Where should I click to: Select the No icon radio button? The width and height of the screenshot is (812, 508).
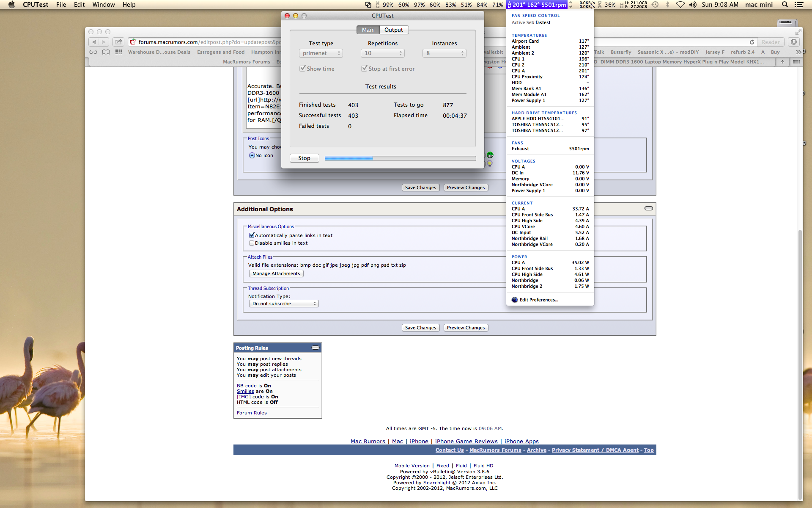[x=252, y=155]
